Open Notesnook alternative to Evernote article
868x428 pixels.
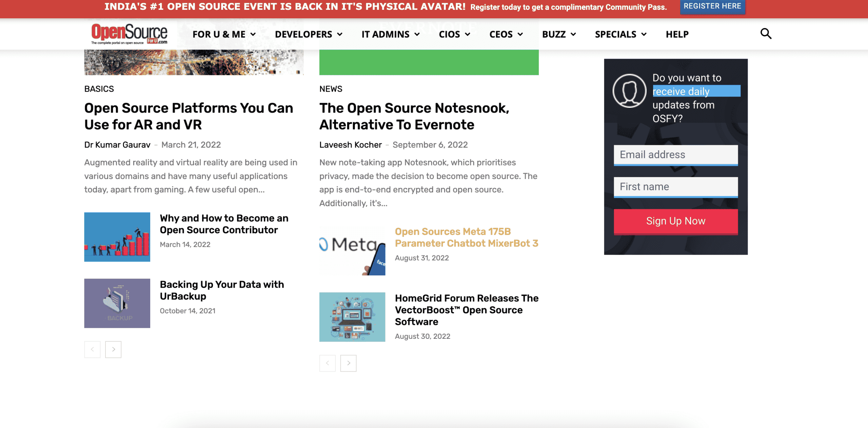414,116
